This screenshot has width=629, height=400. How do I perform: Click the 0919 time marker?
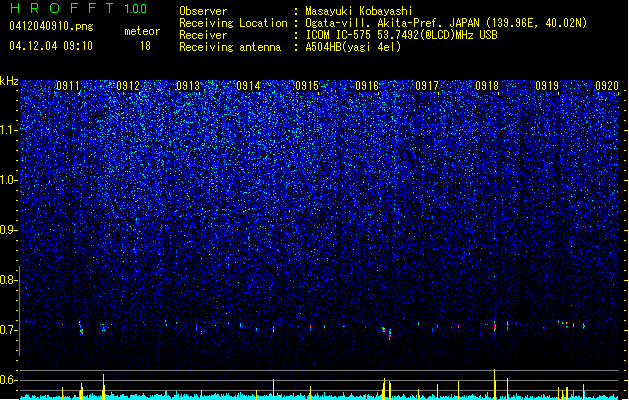547,85
